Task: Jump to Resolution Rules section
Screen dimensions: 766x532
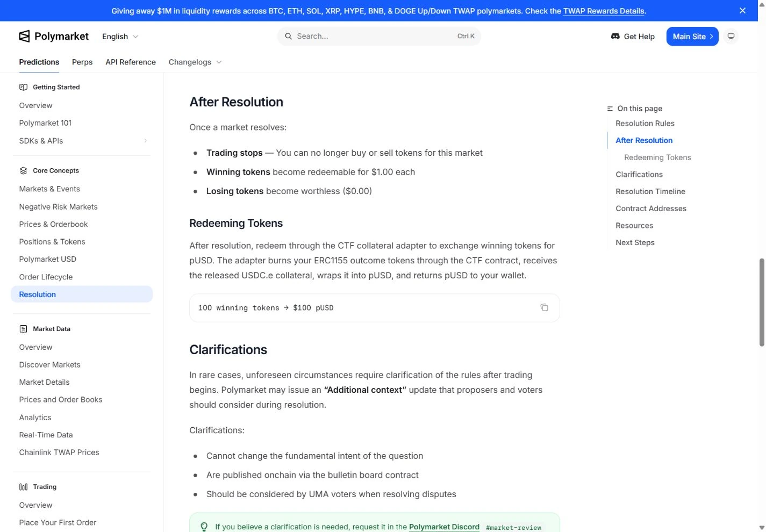Action: [x=645, y=124]
